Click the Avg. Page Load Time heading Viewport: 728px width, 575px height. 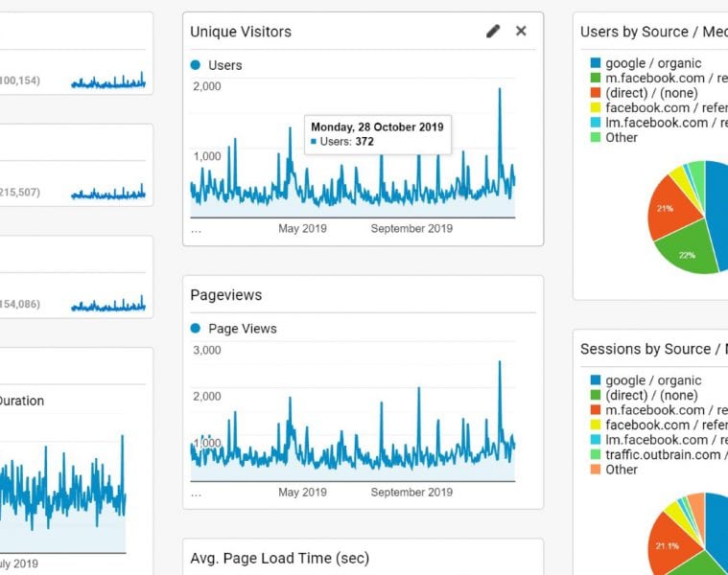(x=279, y=558)
